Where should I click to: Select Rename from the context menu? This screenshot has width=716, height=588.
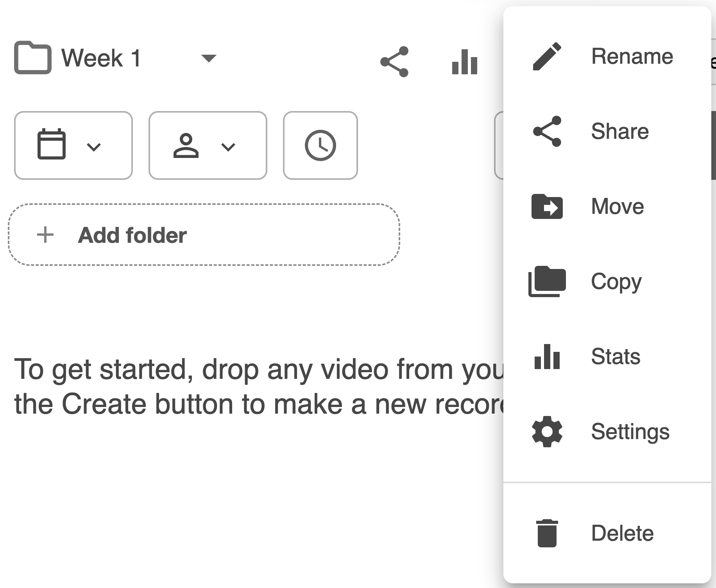click(x=632, y=56)
